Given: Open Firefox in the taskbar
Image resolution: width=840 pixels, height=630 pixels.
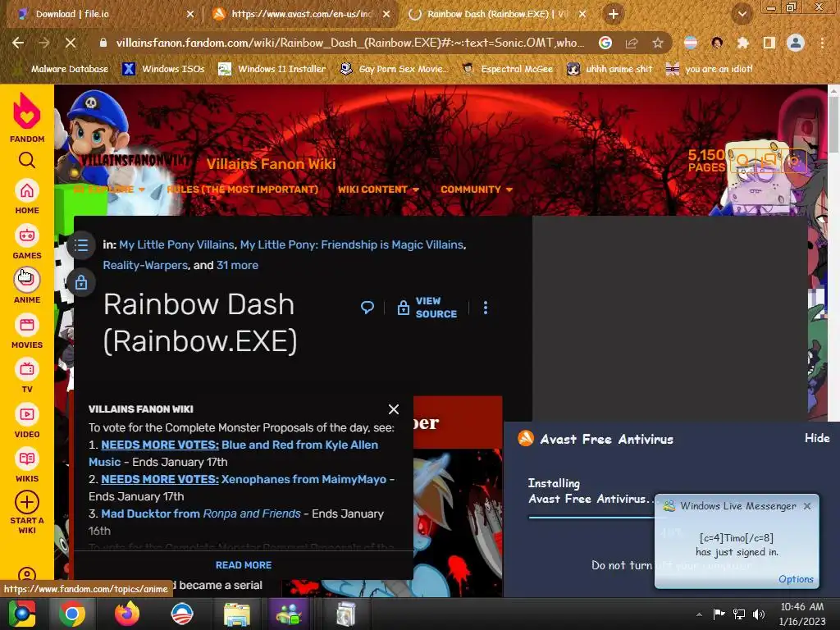Looking at the screenshot, I should [x=127, y=614].
